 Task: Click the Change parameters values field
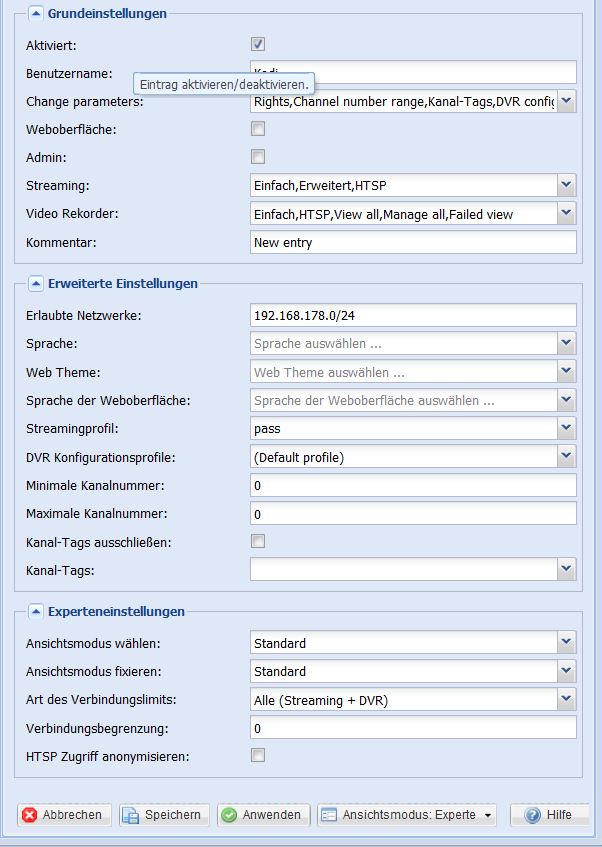[404, 101]
